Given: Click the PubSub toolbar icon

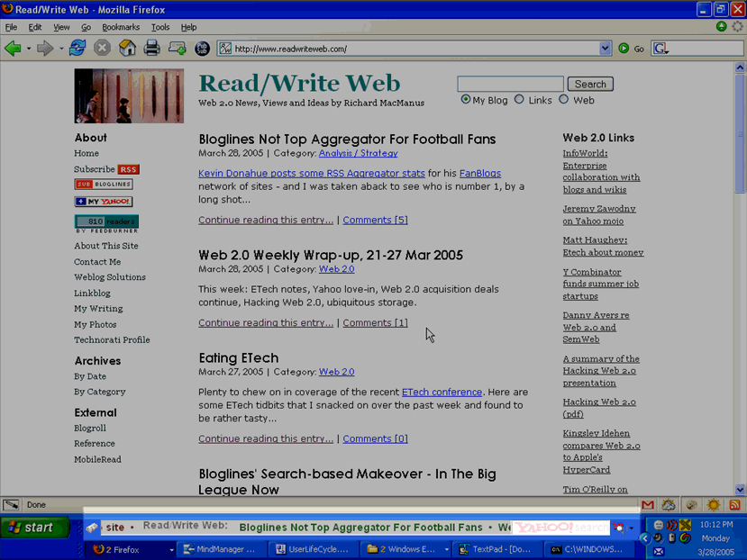Looking at the screenshot, I should pos(202,48).
